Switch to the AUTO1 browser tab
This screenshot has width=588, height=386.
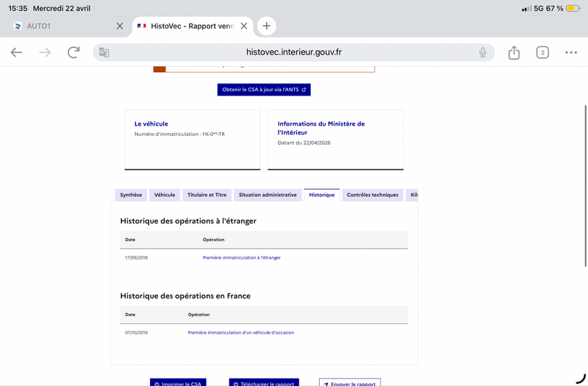(59, 26)
